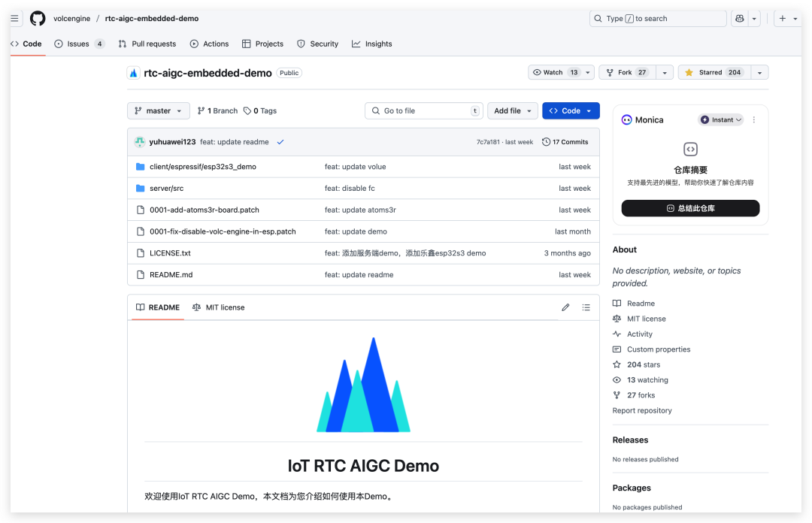Open the Custom properties link
Screen dimensions: 812x523
click(659, 349)
